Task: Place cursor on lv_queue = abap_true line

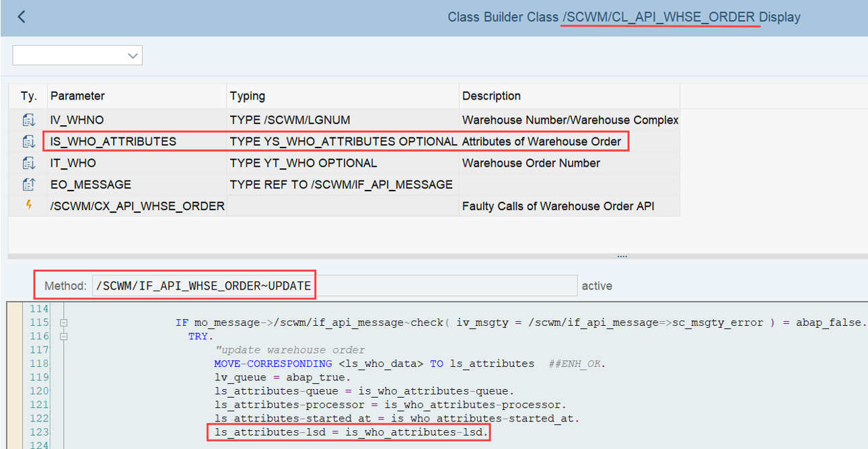Action: point(283,377)
